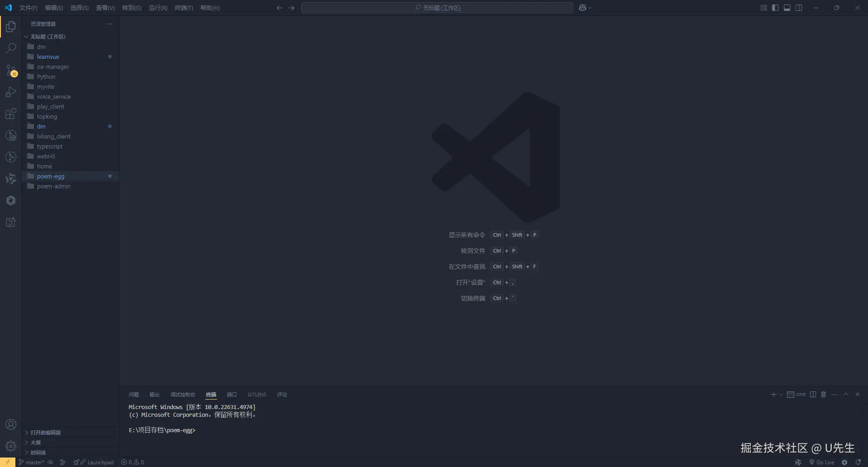Maximize the terminal panel with the chevron
Viewport: 868px width, 467px height.
846,395
